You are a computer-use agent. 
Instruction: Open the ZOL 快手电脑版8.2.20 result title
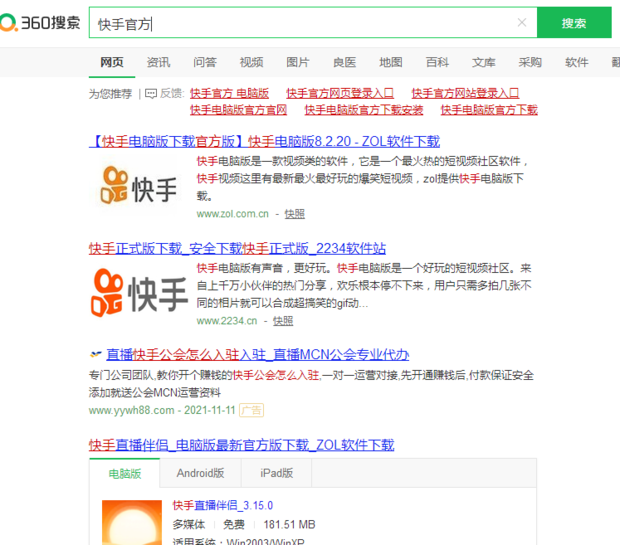[265, 141]
